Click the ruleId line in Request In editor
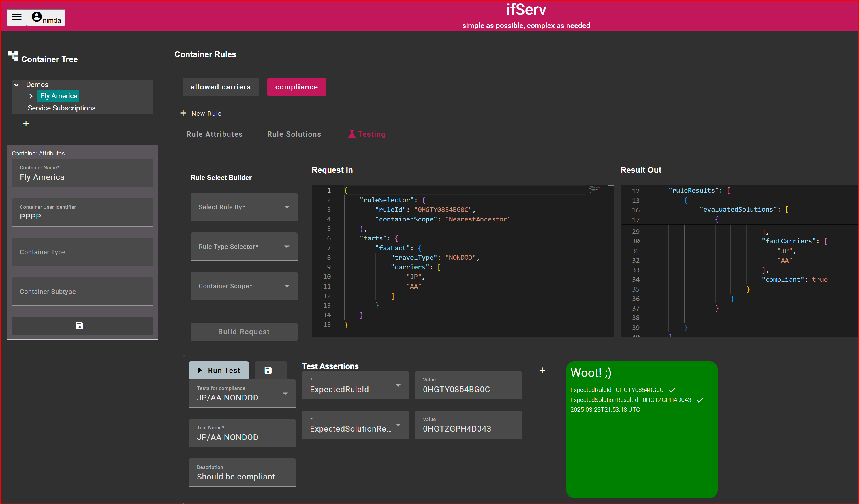859x504 pixels. point(425,210)
